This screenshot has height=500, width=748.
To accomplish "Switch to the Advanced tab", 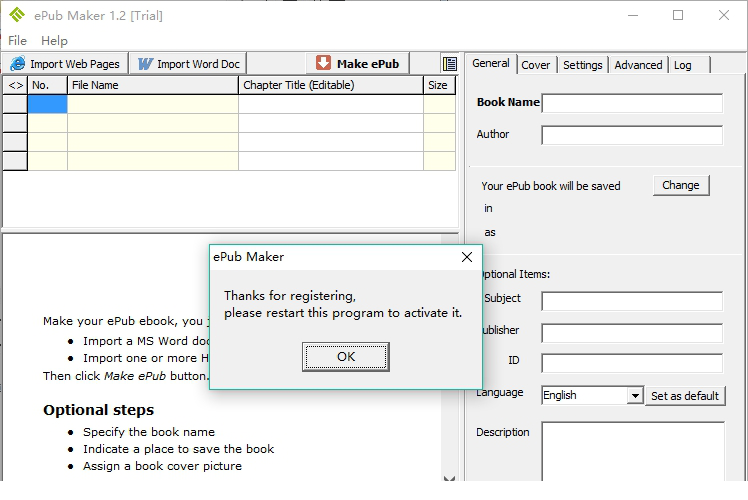I will coord(638,65).
